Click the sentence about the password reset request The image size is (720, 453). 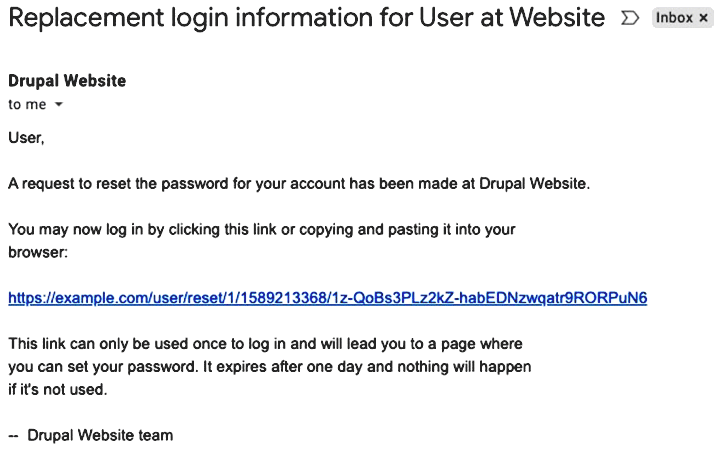pos(299,184)
